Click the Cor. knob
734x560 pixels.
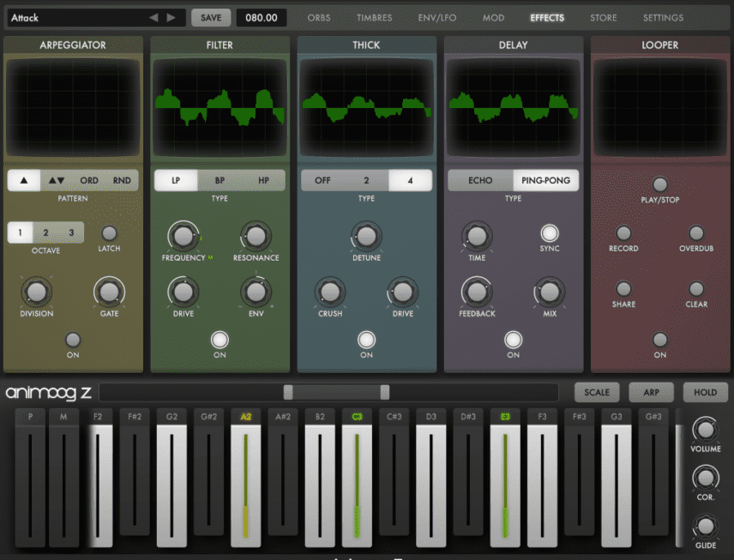pyautogui.click(x=706, y=478)
